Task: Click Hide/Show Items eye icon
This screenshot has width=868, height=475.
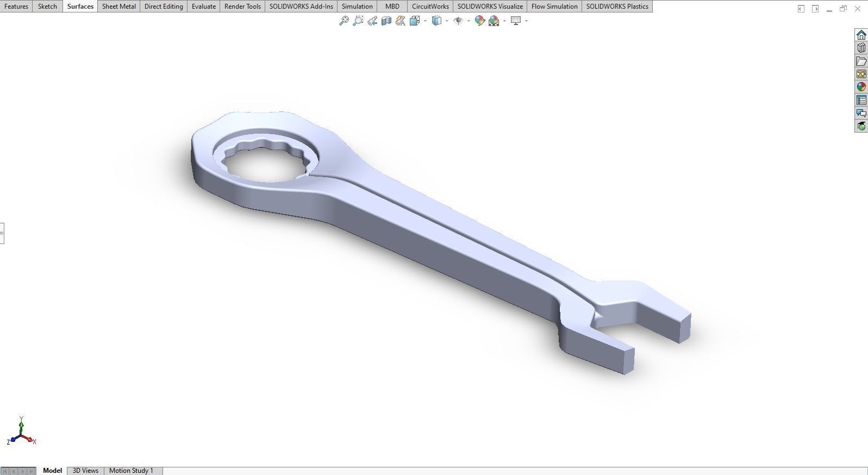Action: (458, 21)
